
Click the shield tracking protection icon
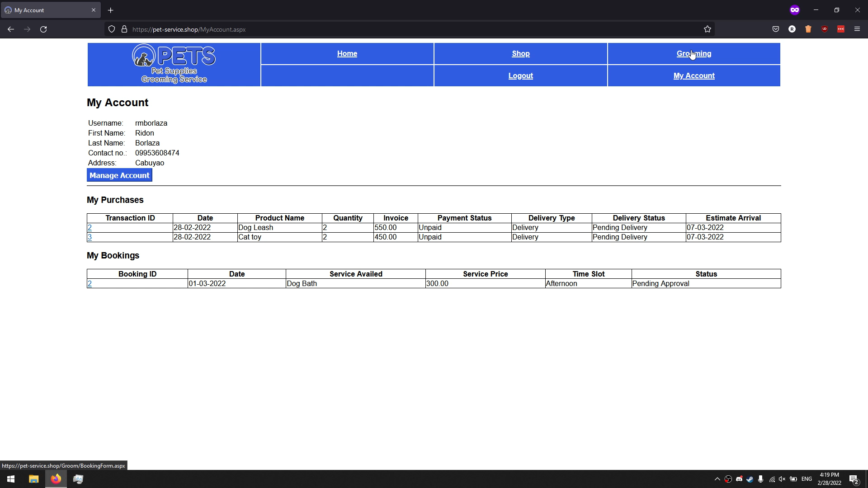click(112, 29)
